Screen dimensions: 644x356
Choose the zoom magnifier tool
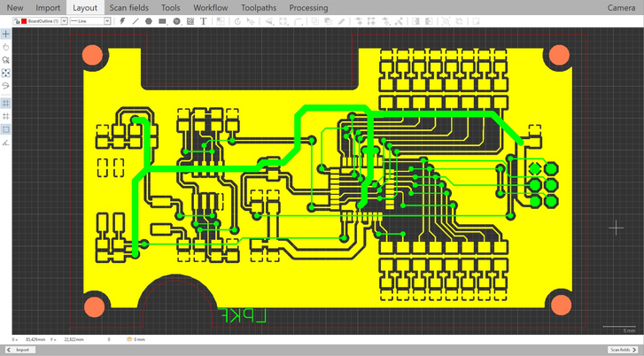[x=5, y=60]
